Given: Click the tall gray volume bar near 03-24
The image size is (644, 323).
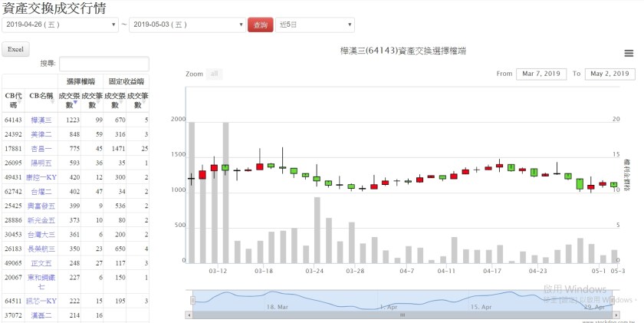Looking at the screenshot, I should coord(317,230).
